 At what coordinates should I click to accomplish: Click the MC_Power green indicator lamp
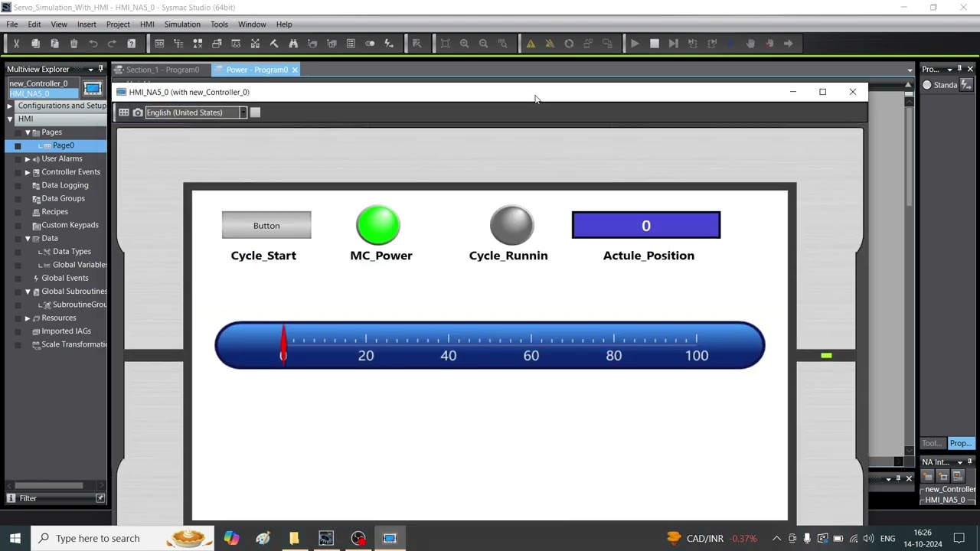point(378,225)
